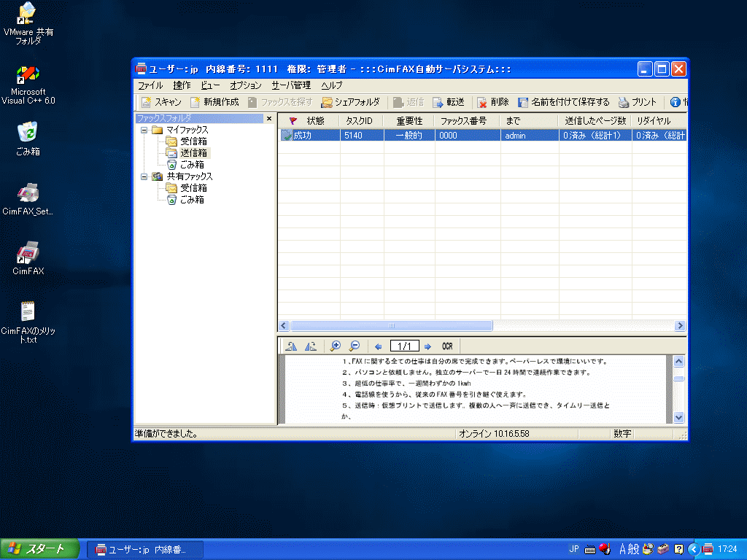This screenshot has width=747, height=560.
Task: Run OCR on the fax preview
Action: [x=447, y=346]
